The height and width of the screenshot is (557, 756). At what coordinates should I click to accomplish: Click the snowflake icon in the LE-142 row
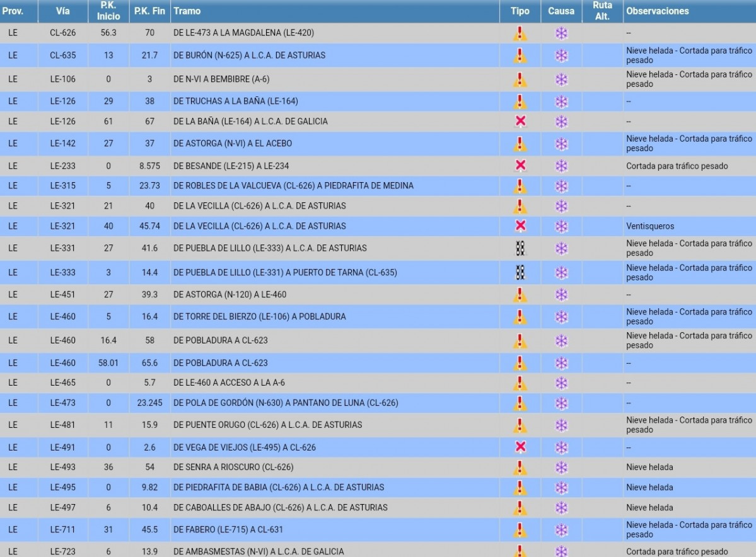tap(561, 144)
